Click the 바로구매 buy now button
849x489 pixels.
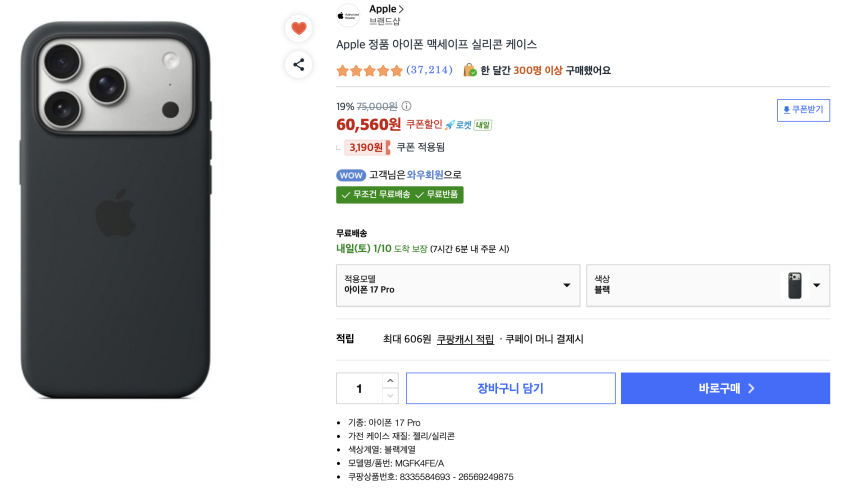(x=725, y=388)
